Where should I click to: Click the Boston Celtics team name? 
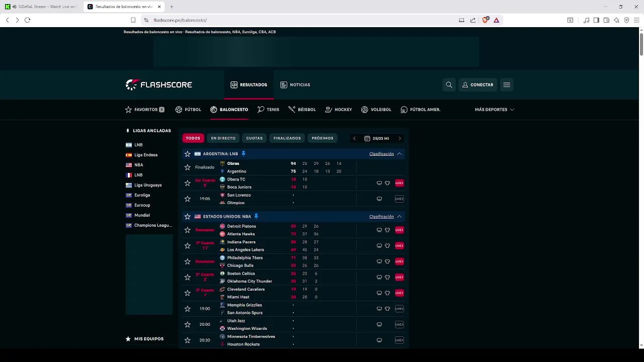tap(241, 274)
